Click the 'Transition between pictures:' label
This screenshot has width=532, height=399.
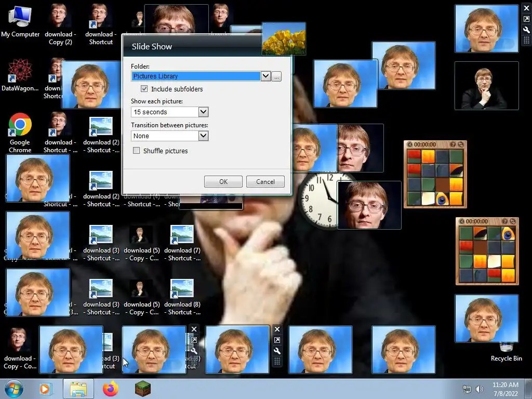pos(170,125)
